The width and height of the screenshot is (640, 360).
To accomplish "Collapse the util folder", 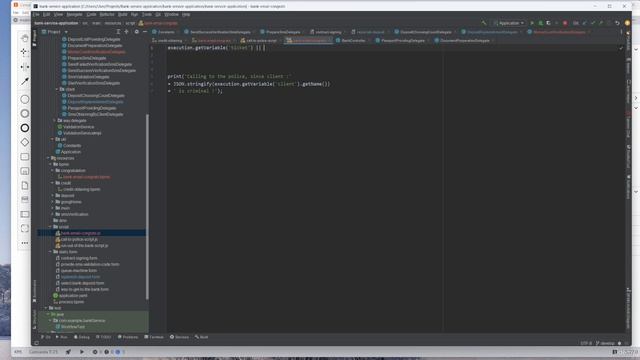I will point(52,140).
